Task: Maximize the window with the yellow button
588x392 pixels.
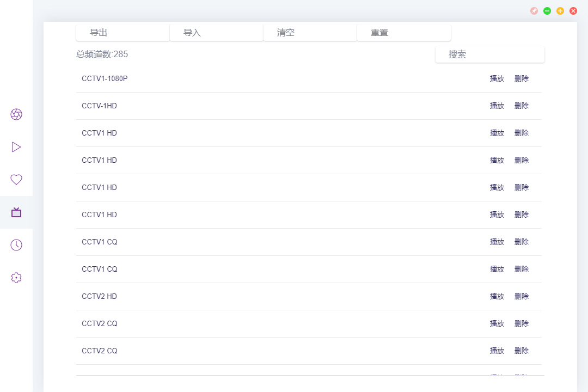Action: [x=560, y=11]
